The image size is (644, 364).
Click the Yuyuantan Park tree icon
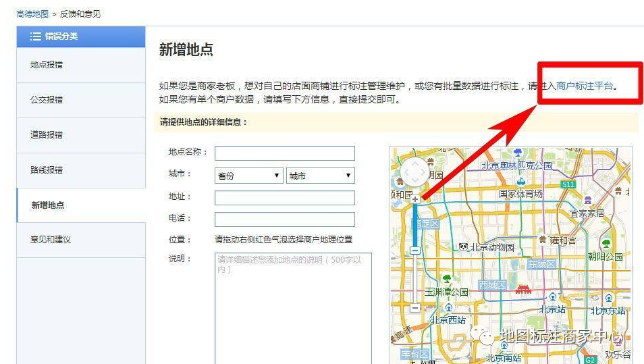click(446, 279)
